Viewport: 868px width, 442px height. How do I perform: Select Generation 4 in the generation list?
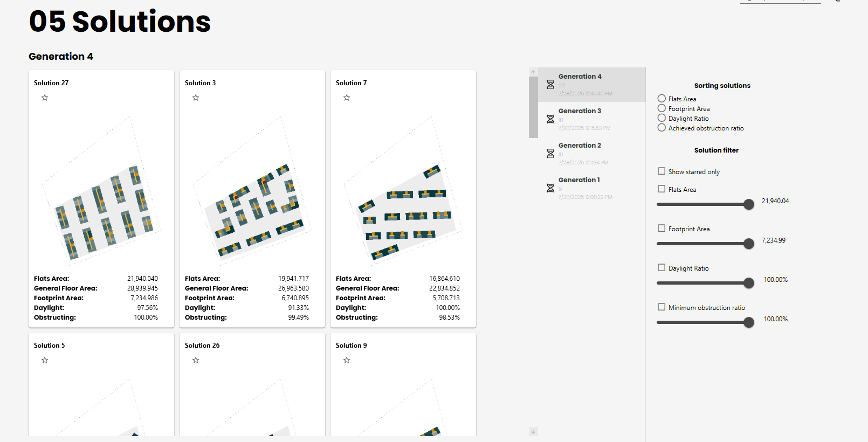pos(591,85)
